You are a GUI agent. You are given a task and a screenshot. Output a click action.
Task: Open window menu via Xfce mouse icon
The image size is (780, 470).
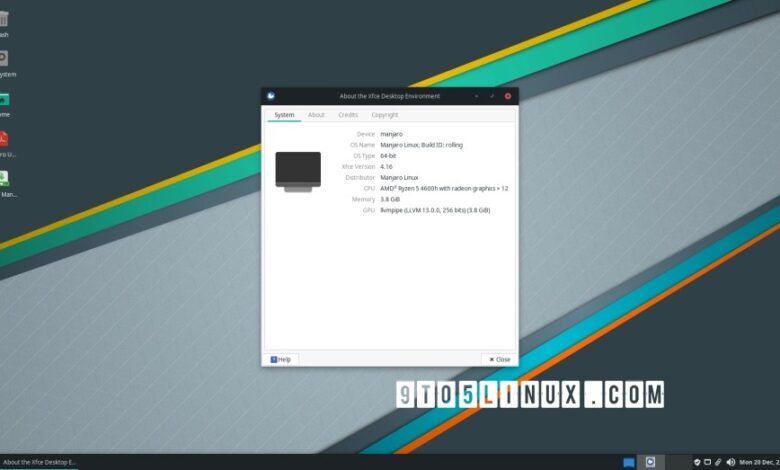[271, 96]
